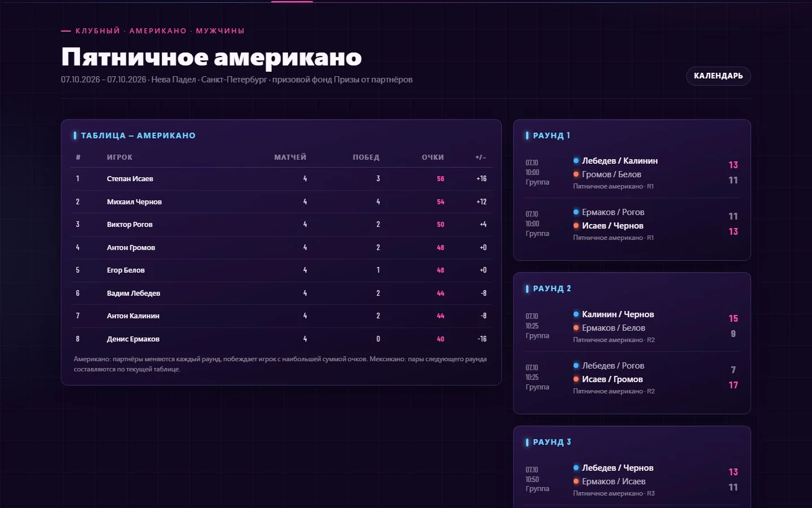Click the КЛУБНЫЙ · АМЕРИКАНО · МУЖЧИНЫ label
The height and width of the screenshot is (508, 812).
160,31
